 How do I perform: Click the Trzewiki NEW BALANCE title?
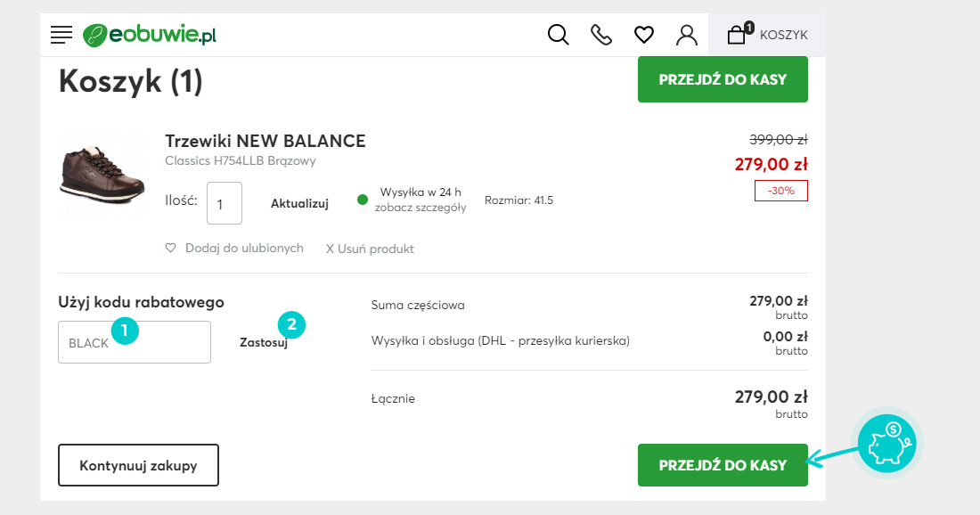click(265, 141)
